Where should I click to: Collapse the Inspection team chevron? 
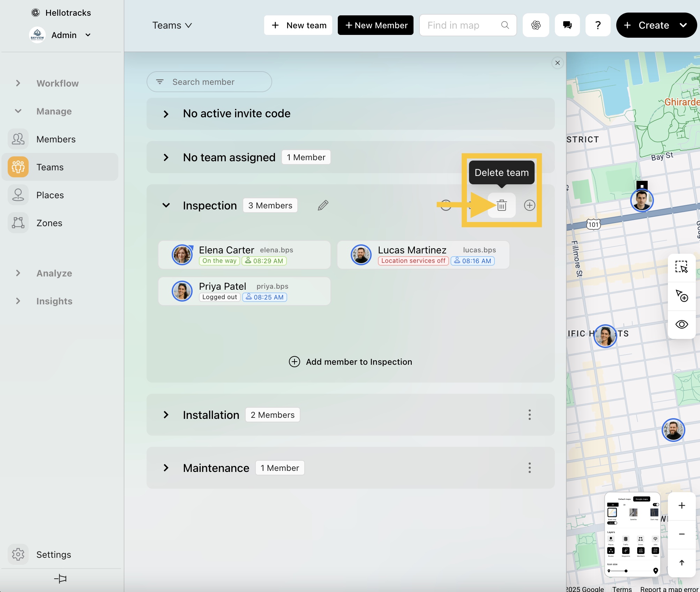(x=166, y=205)
